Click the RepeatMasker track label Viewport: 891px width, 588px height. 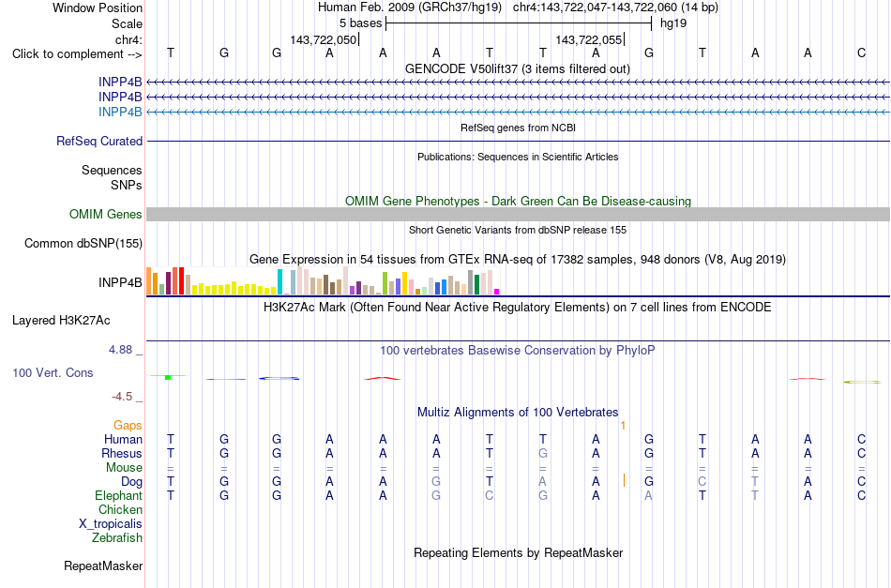coord(103,565)
